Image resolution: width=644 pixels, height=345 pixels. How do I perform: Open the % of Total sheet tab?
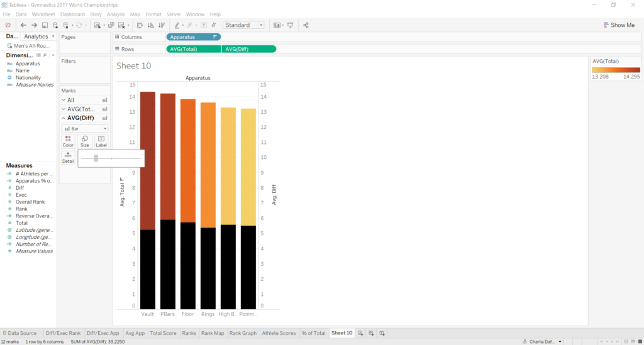coord(313,333)
